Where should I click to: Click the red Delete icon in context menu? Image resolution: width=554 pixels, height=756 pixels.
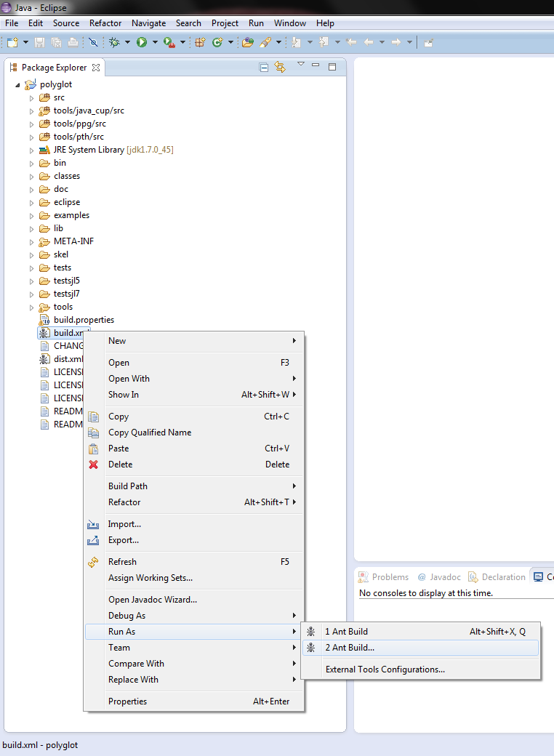[93, 465]
